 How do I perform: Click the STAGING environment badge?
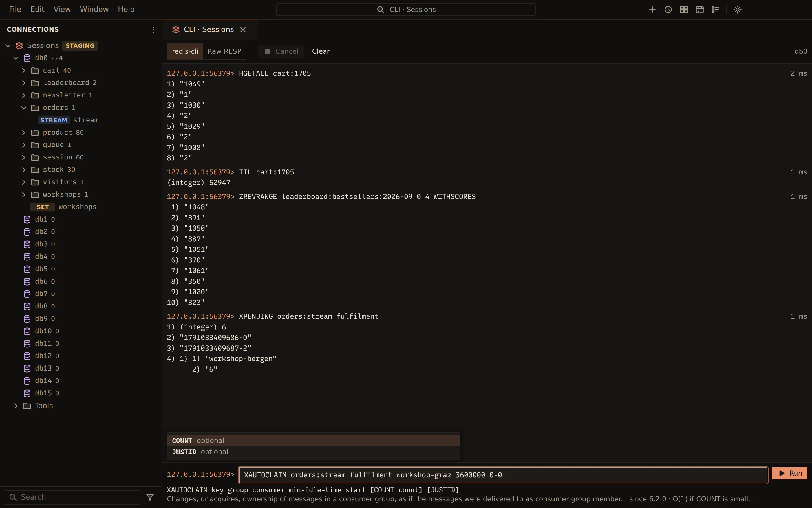80,46
